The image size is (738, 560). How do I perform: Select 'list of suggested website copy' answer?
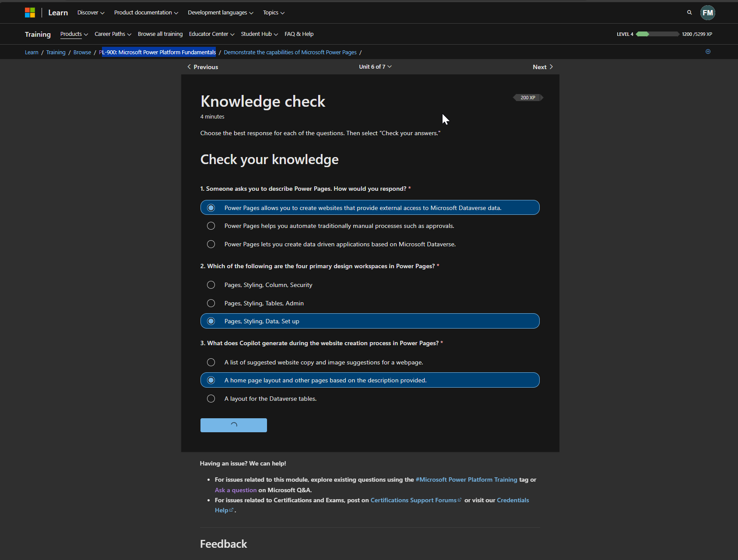tap(370, 362)
